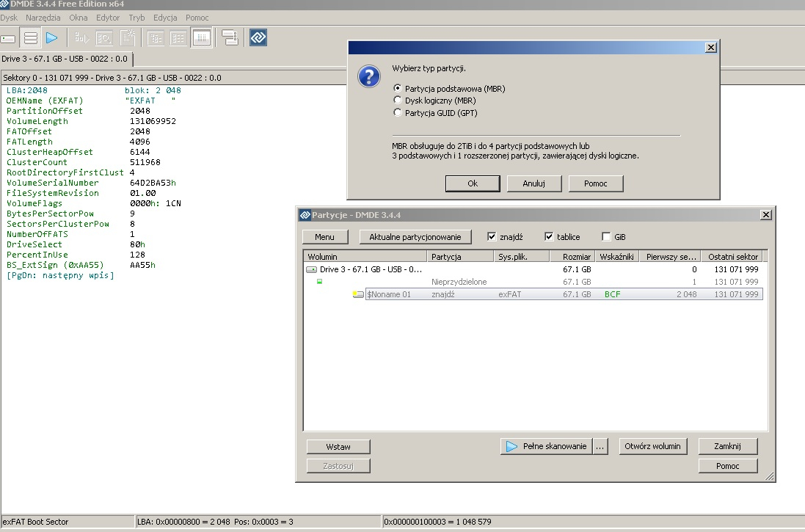Screen dimensions: 805x532
Task: Open the Menu button in Partycje window
Action: 324,237
